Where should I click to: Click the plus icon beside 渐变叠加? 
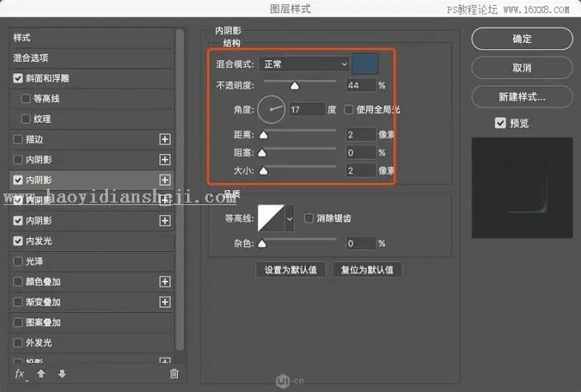click(165, 302)
